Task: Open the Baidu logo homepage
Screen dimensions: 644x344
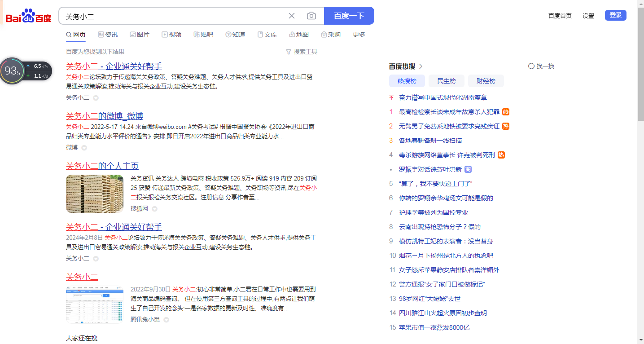Action: click(x=29, y=17)
